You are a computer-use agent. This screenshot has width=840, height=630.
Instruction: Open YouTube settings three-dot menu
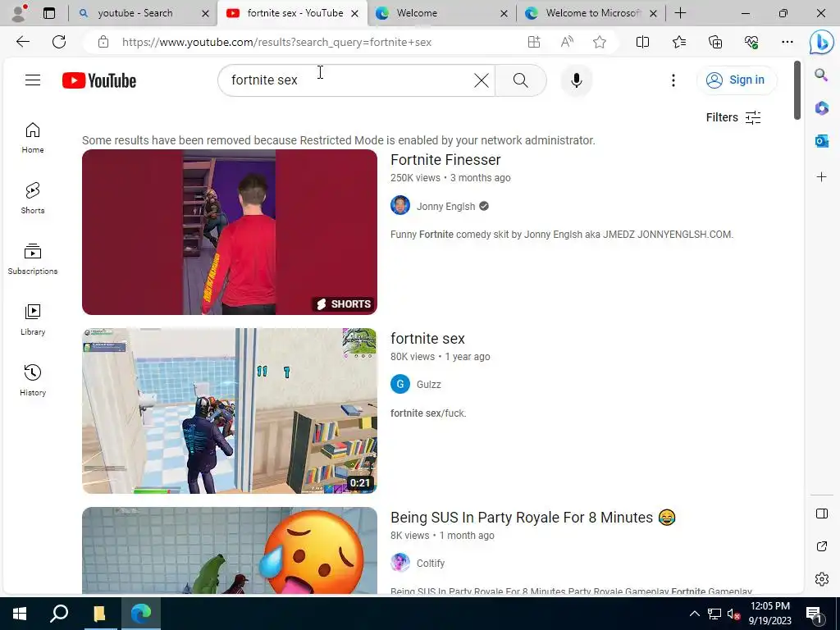[x=673, y=80]
